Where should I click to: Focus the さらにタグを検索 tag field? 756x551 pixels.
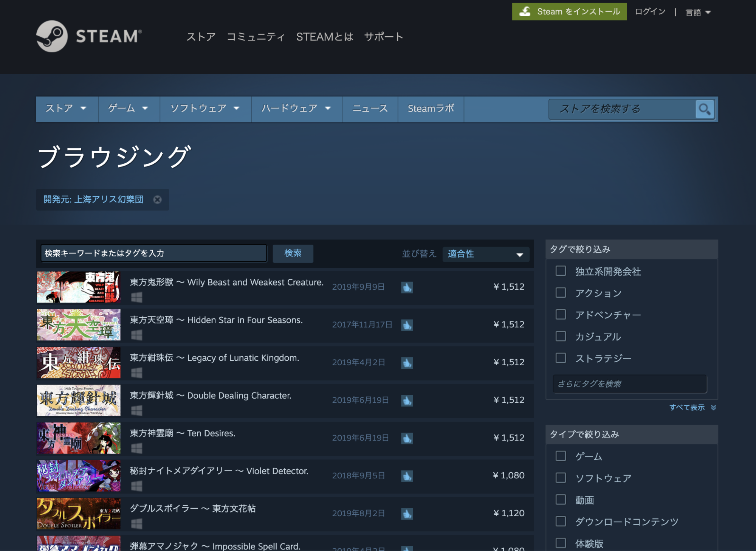click(630, 384)
